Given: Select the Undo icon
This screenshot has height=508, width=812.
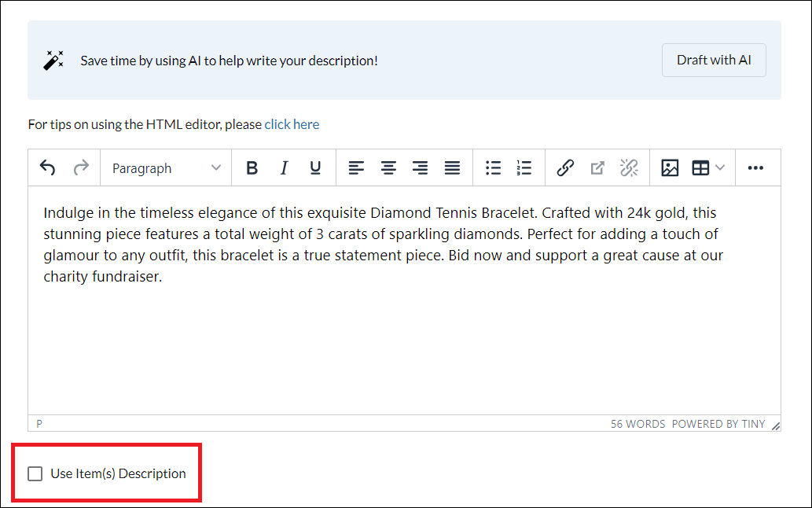Looking at the screenshot, I should click(47, 167).
